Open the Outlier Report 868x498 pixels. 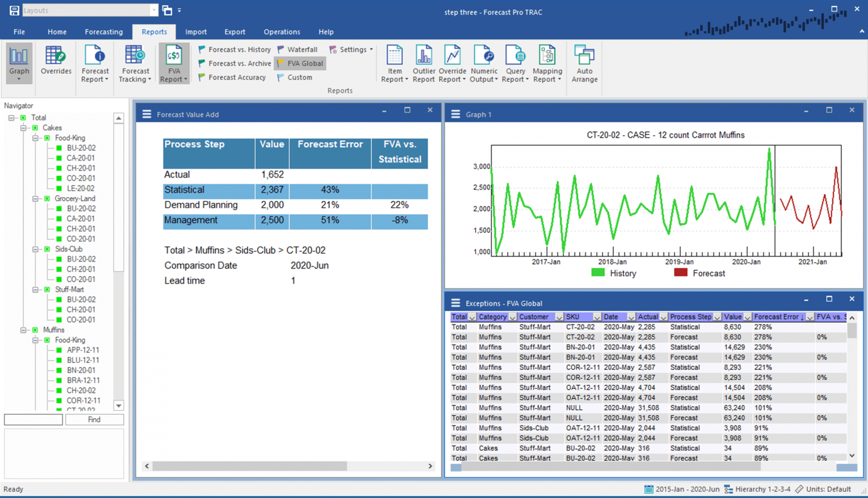pos(424,63)
